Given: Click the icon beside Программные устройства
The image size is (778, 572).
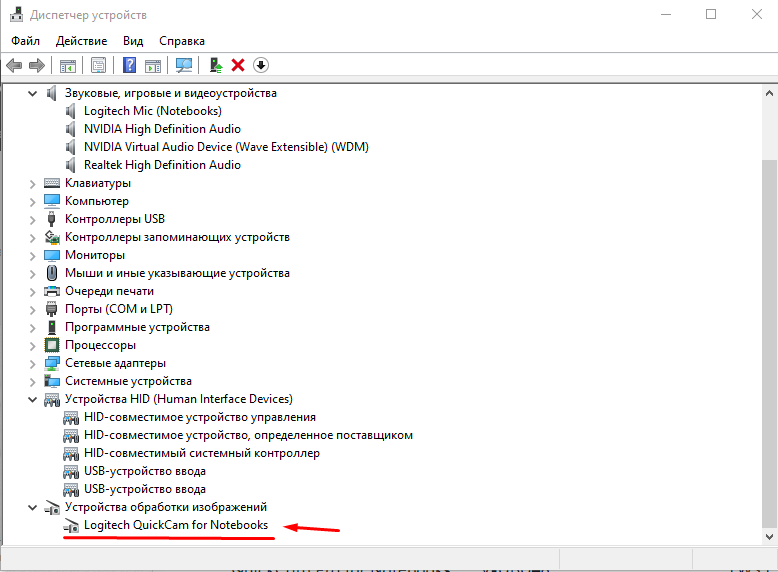Looking at the screenshot, I should tap(52, 327).
